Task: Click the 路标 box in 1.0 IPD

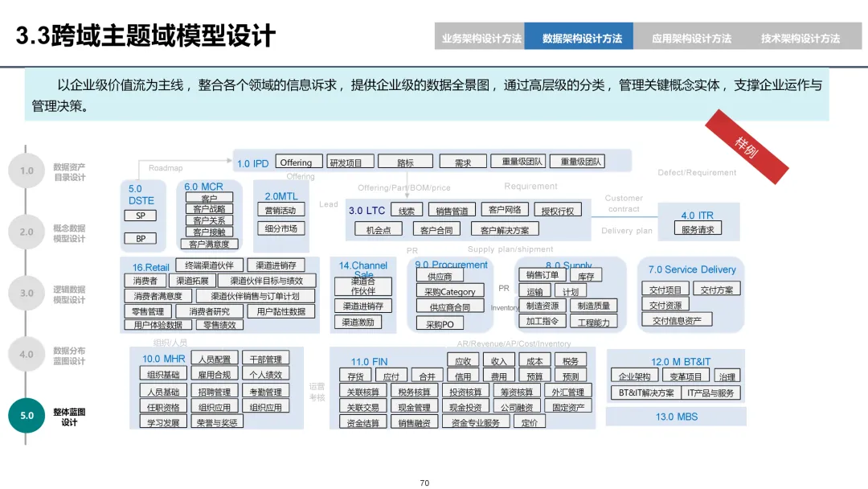Action: point(405,162)
